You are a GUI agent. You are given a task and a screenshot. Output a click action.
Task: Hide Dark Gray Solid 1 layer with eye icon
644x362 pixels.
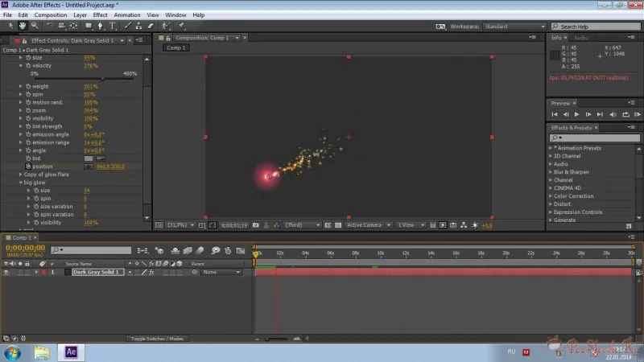click(x=6, y=272)
